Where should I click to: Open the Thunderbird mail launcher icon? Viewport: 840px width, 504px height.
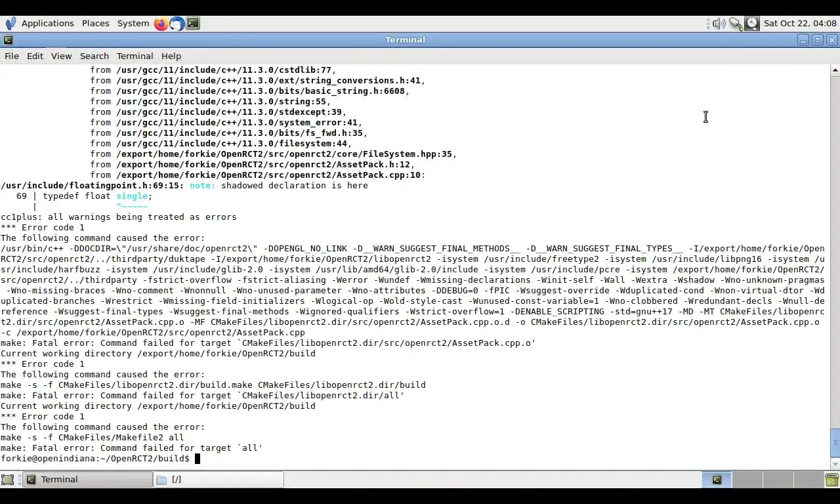(177, 24)
